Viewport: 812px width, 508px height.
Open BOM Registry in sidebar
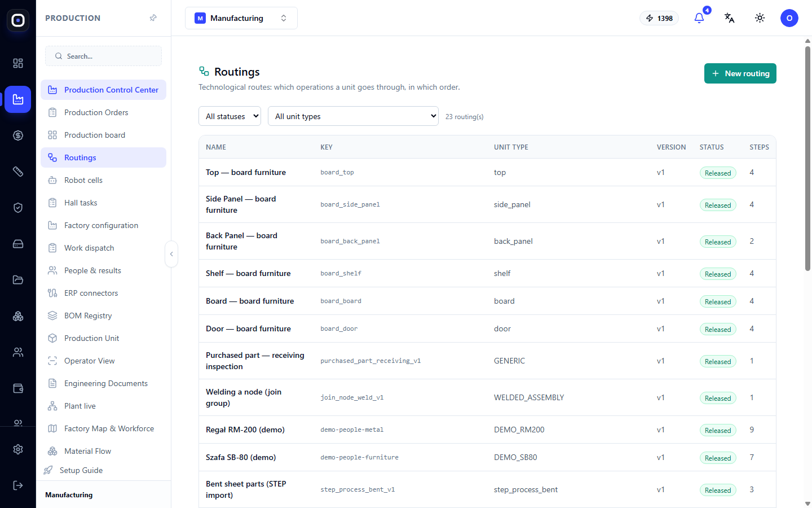(x=103, y=316)
